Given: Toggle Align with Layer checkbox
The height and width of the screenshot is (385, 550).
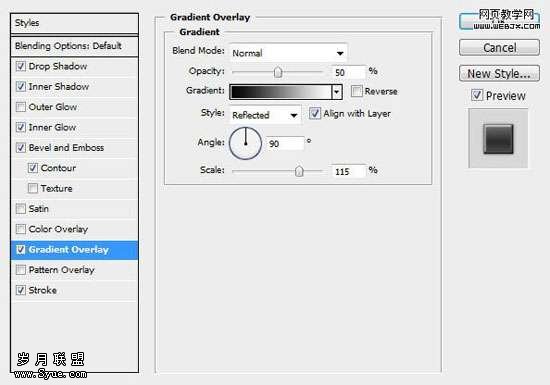Looking at the screenshot, I should coord(315,113).
